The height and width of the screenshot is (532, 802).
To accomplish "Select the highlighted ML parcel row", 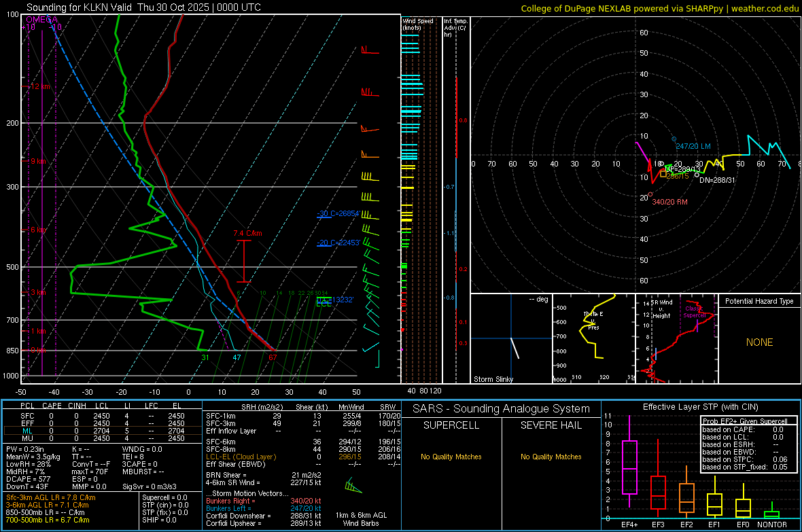I will coord(103,431).
